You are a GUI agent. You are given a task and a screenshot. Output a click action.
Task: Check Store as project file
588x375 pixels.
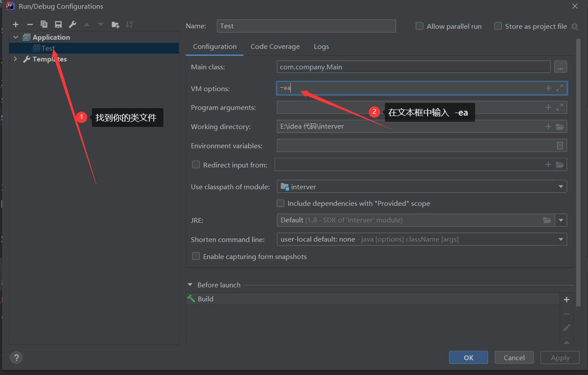coord(498,26)
